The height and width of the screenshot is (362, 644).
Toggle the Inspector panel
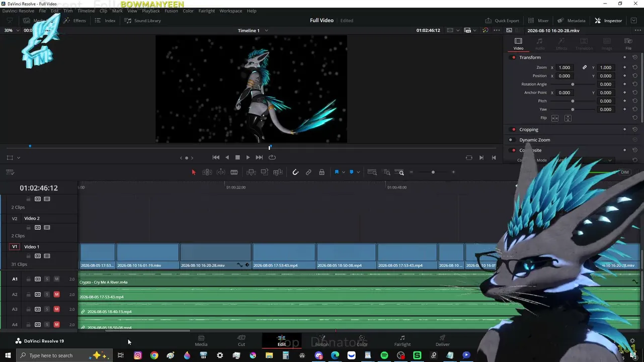[608, 21]
